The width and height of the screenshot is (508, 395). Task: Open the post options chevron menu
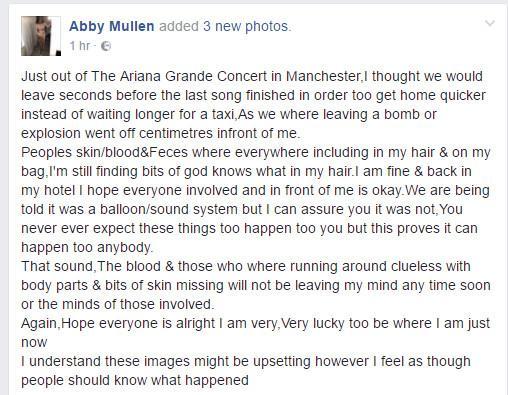click(x=490, y=23)
